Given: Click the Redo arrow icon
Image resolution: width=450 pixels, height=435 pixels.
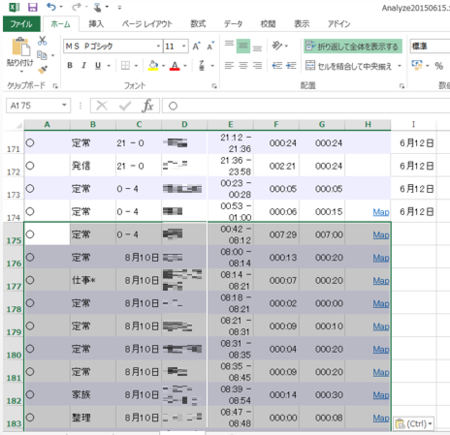Looking at the screenshot, I should coord(76,7).
